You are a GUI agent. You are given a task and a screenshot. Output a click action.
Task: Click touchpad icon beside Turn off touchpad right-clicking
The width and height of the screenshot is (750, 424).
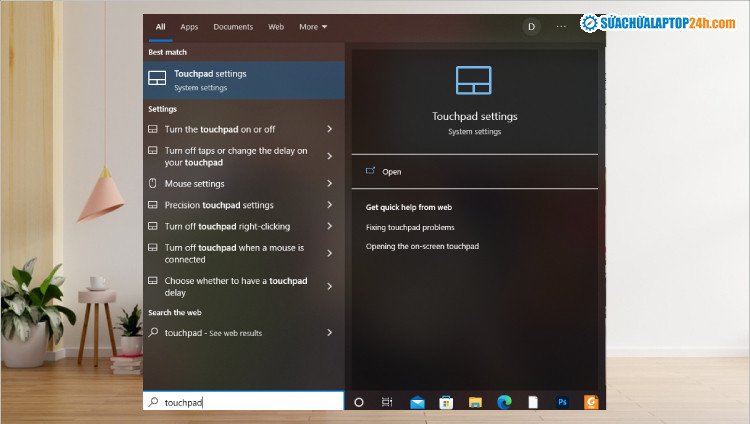coord(153,226)
